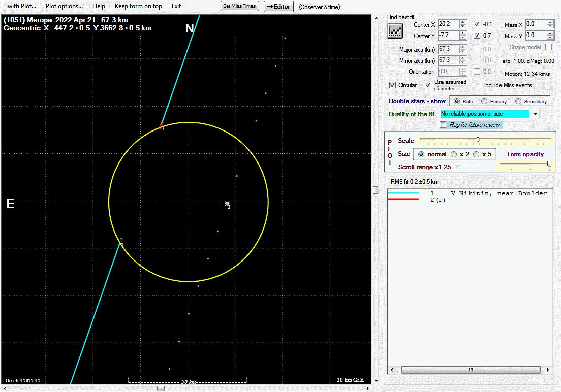Click the plot horizontal scrollbar left arrow
561x392 pixels.
(x=5, y=389)
